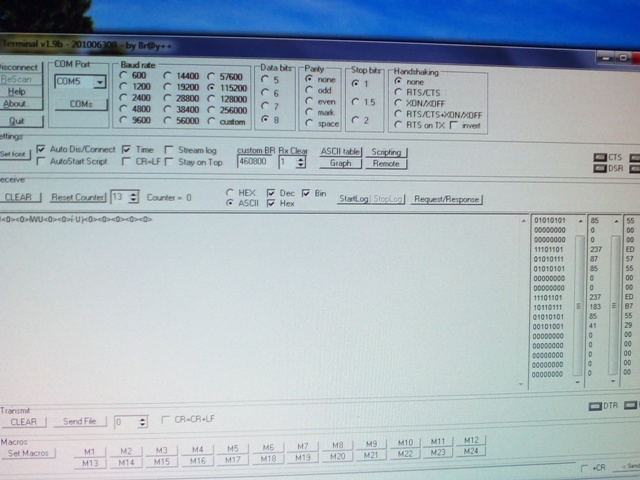Run macro M5
The height and width of the screenshot is (480, 640).
(233, 449)
